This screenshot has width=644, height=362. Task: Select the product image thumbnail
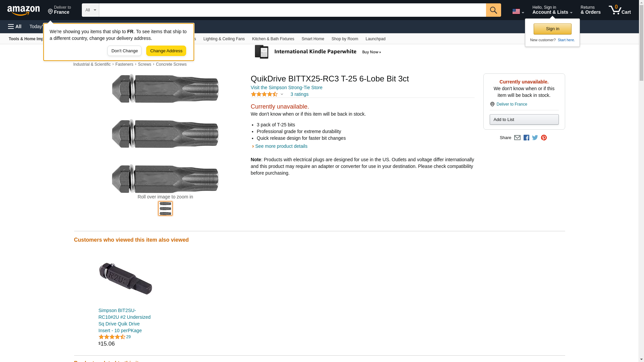(165, 208)
